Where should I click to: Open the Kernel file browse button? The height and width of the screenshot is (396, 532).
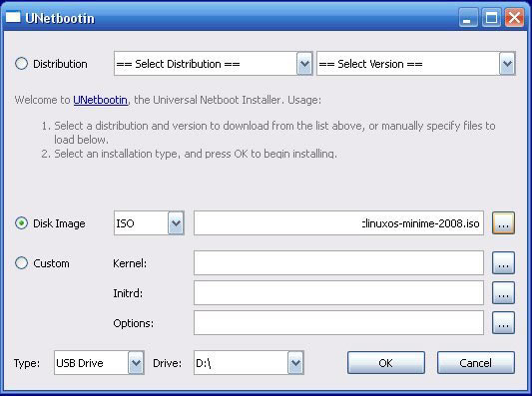[x=503, y=262]
